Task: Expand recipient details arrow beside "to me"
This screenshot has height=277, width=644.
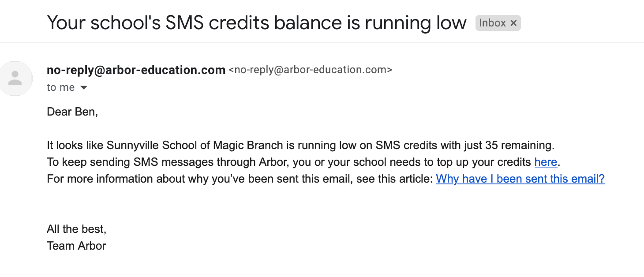Action: (83, 88)
